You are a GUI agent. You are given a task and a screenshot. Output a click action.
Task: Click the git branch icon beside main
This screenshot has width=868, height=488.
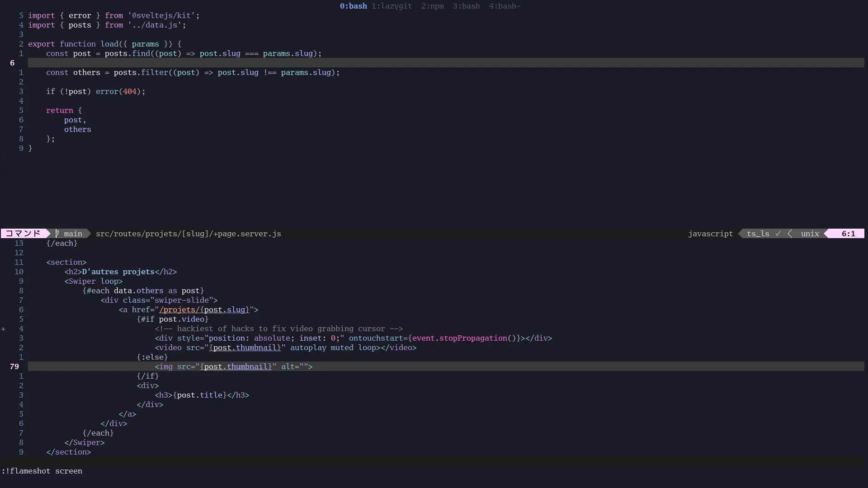pyautogui.click(x=57, y=234)
